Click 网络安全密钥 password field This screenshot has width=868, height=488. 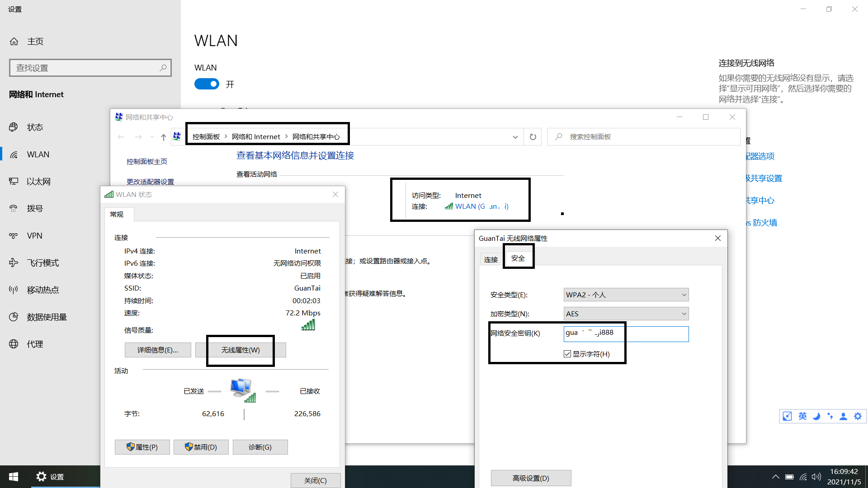(x=626, y=334)
